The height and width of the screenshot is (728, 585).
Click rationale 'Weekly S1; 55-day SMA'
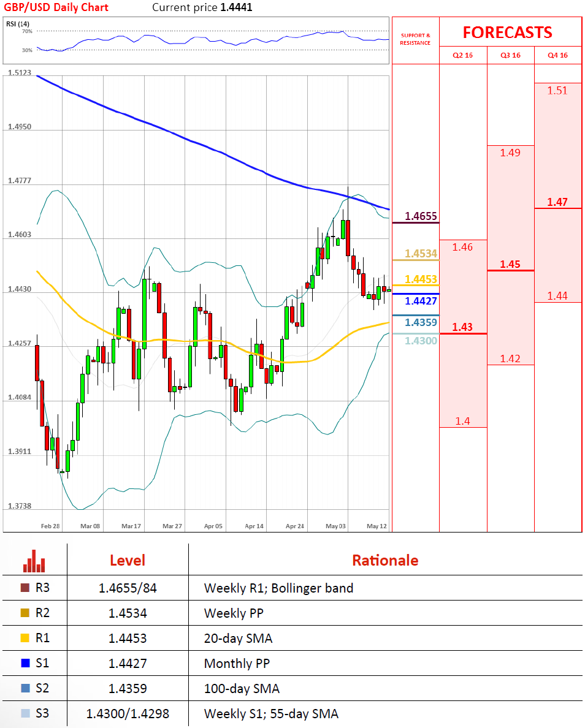(272, 714)
